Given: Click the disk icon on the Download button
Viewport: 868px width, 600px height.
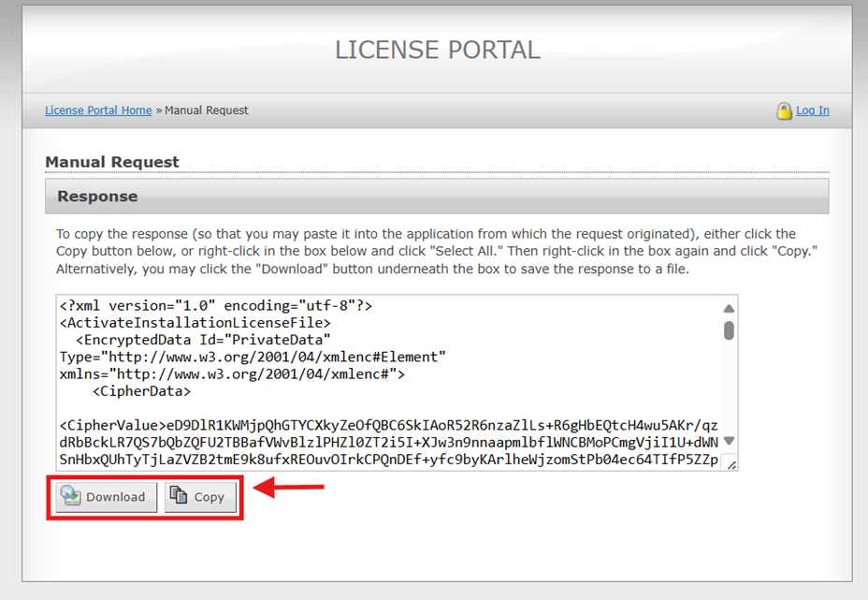Looking at the screenshot, I should click(x=70, y=496).
